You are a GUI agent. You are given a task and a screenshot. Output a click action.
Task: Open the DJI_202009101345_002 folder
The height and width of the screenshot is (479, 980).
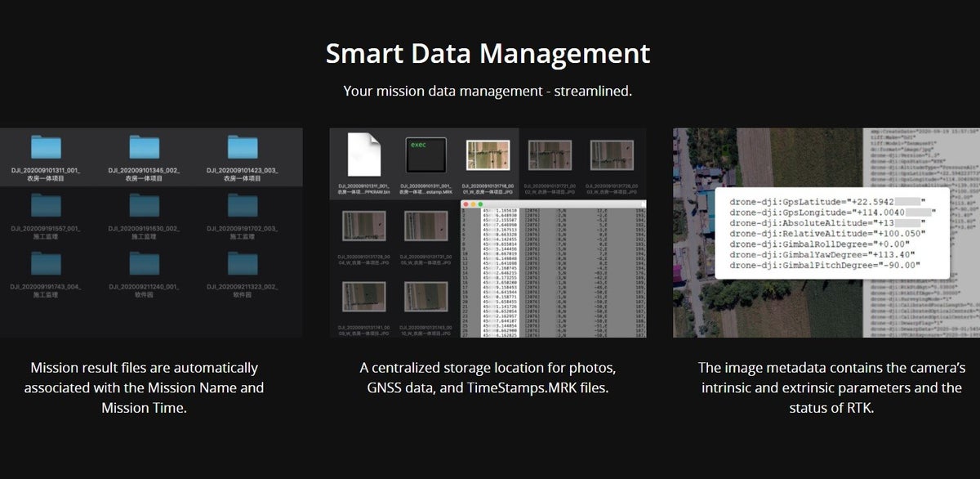pos(145,147)
